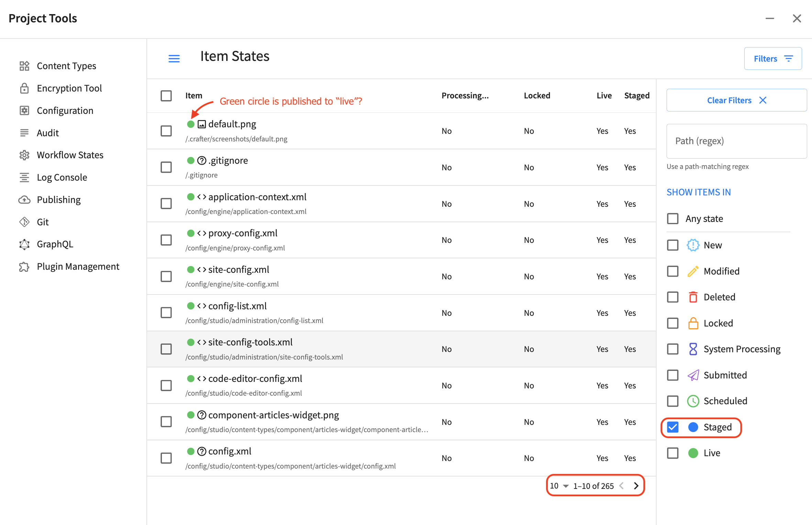This screenshot has height=525, width=812.
Task: Open the Encryption Tool section
Action: pos(69,88)
